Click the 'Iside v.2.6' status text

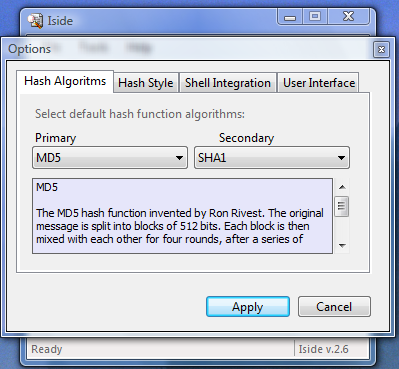pyautogui.click(x=323, y=349)
